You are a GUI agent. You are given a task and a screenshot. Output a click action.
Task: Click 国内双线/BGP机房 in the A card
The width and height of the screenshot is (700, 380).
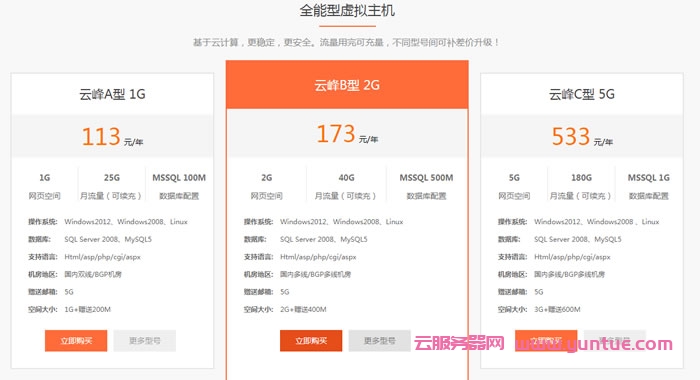[93, 274]
